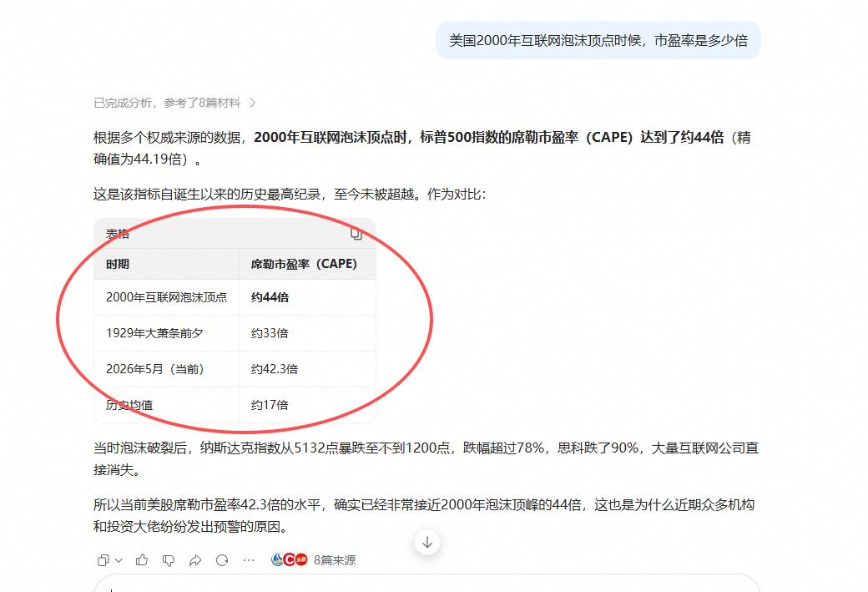Focus the message input box at the bottom
This screenshot has height=592, width=868.
click(x=426, y=584)
